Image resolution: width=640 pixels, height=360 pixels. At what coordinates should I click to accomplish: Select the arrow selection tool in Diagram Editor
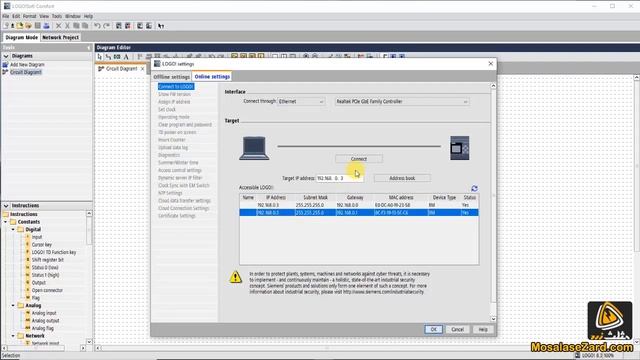coord(100,57)
